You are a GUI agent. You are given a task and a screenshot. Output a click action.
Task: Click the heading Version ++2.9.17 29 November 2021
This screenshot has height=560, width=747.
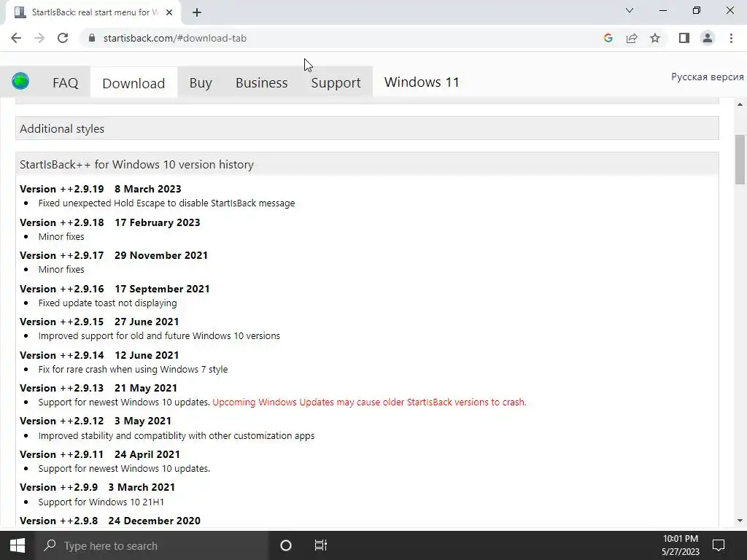click(114, 255)
